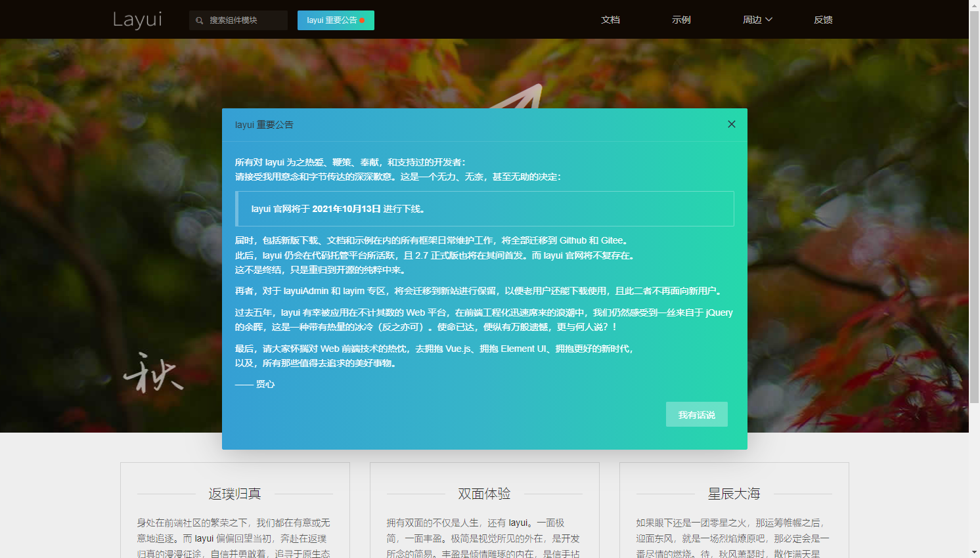This screenshot has height=558, width=980.
Task: Click the —— 贤心 signature text
Action: 255,384
